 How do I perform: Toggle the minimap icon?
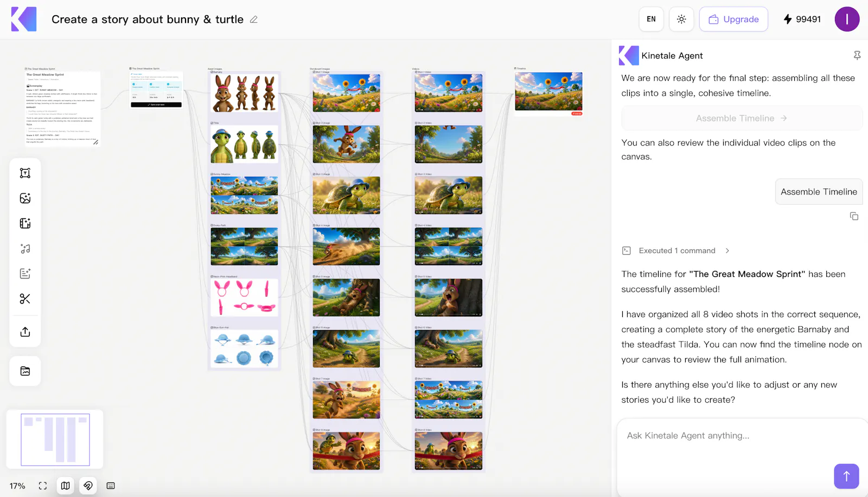[65, 486]
